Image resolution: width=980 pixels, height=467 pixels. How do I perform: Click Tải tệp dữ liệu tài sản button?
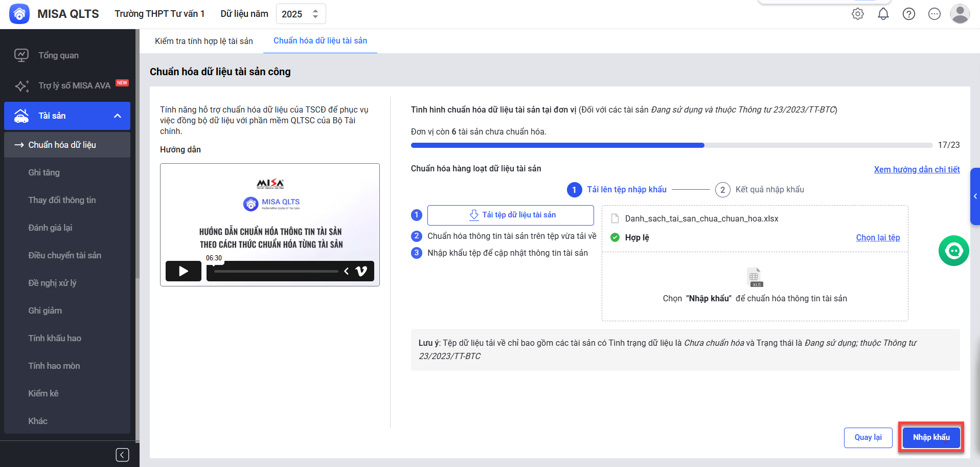click(510, 215)
